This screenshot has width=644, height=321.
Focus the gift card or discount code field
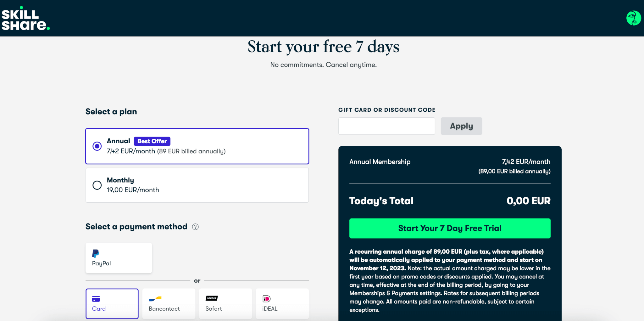[x=386, y=126]
